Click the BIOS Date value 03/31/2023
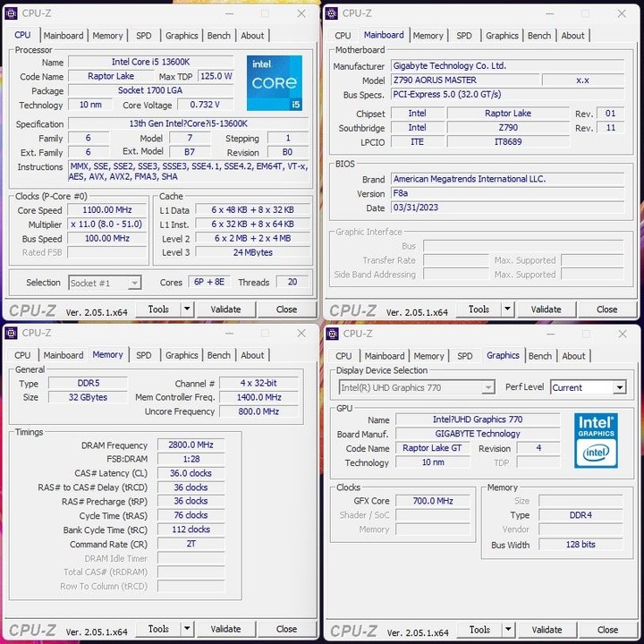This screenshot has height=644, width=644. pyautogui.click(x=508, y=208)
